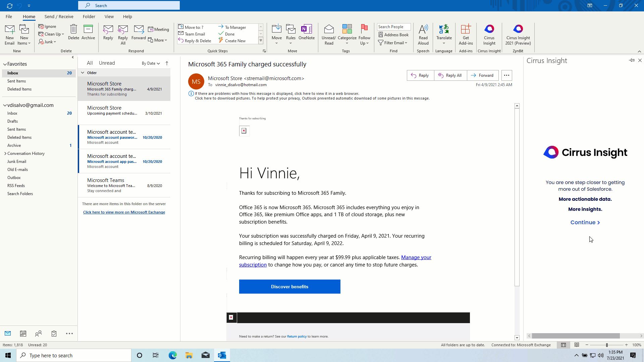644x362 pixels.
Task: Click the Delete trash icon in ribbon
Action: tap(73, 29)
